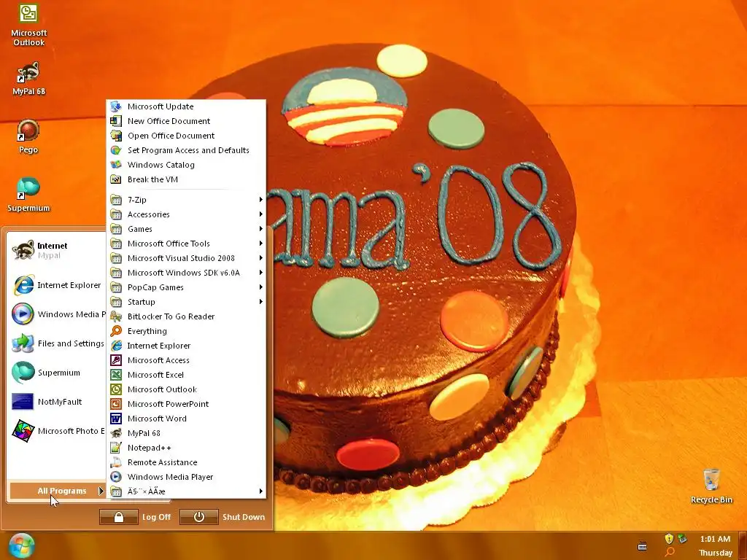Click the Microsoft Access key icon
Viewport: 747px width, 560px height.
click(116, 360)
